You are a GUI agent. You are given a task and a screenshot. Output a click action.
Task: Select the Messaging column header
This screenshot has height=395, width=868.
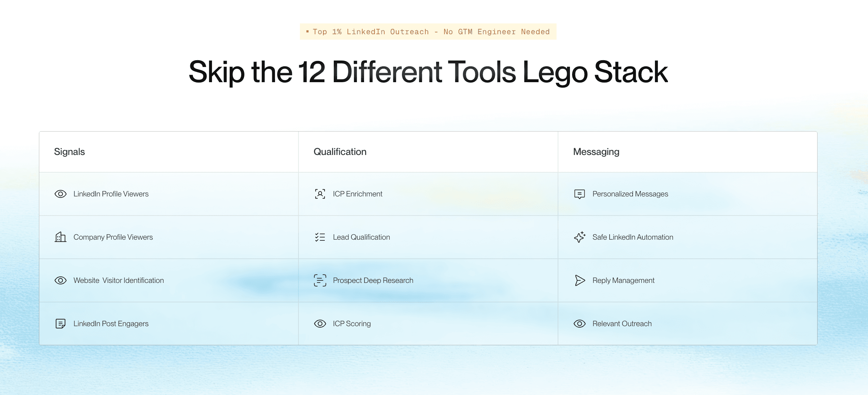(x=596, y=152)
